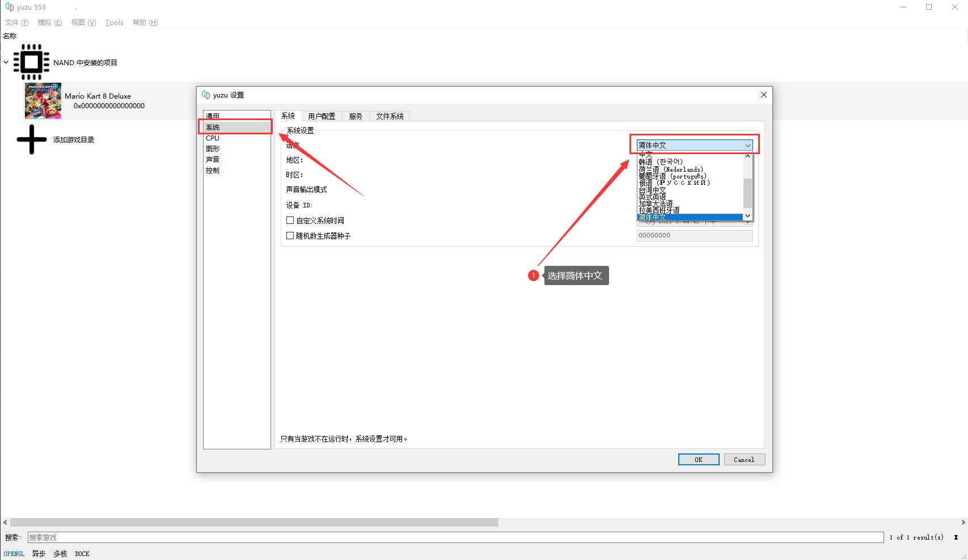
Task: Open the 文件 (F) menu
Action: [x=16, y=23]
